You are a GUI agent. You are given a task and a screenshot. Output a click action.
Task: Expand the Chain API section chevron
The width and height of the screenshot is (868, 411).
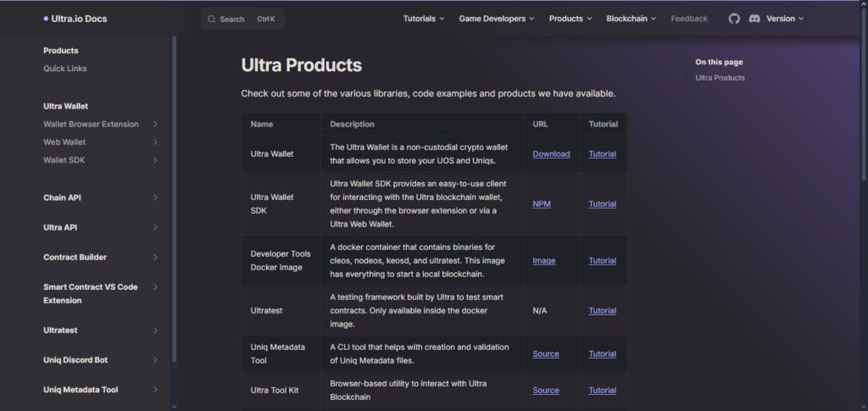156,197
